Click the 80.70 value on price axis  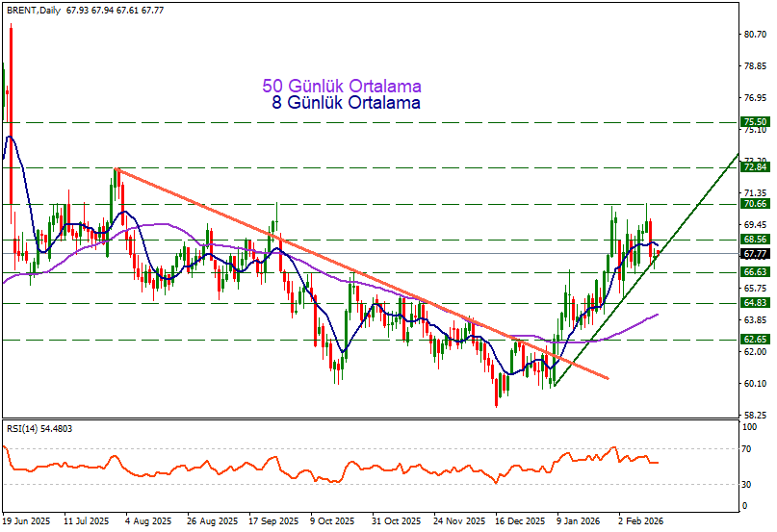pyautogui.click(x=754, y=35)
